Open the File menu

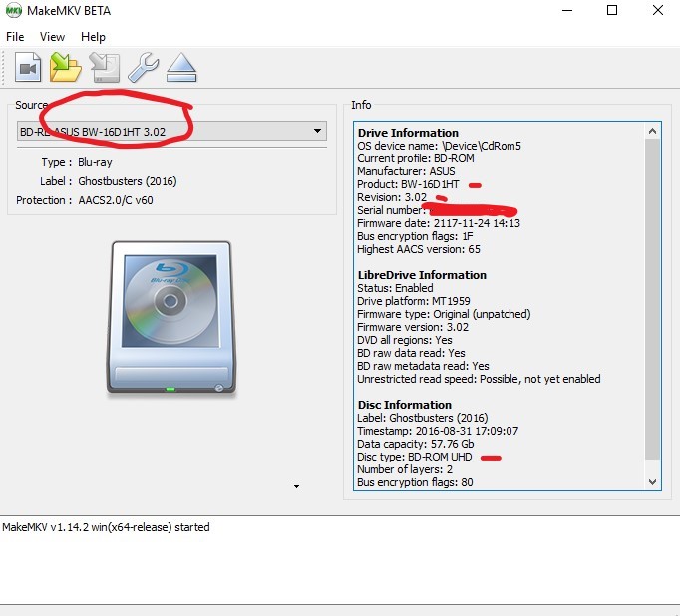pos(15,37)
